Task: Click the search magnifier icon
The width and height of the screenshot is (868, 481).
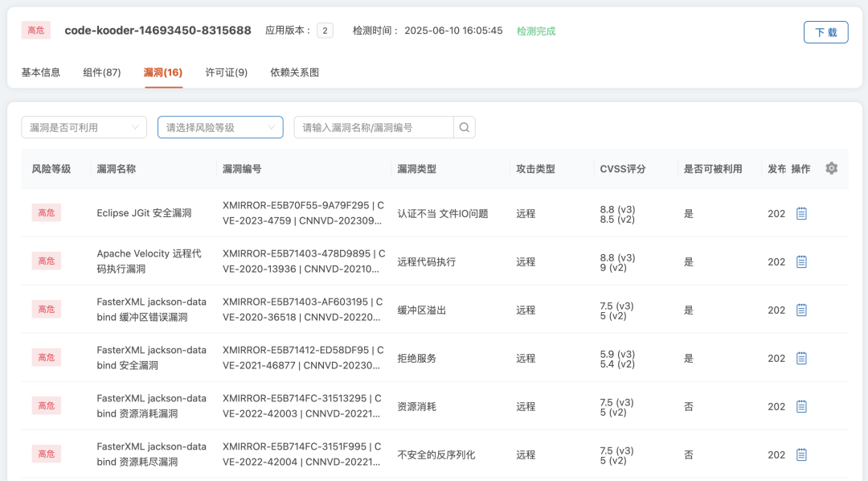Action: [x=465, y=127]
